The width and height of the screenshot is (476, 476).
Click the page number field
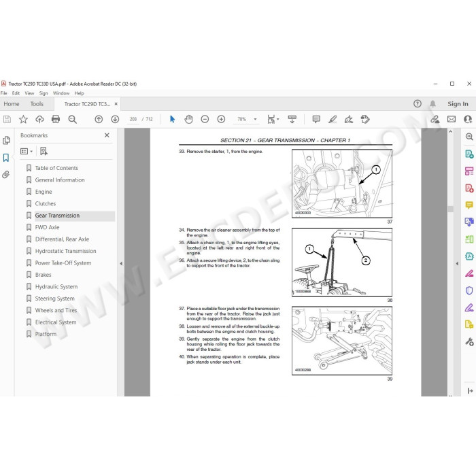(x=133, y=119)
